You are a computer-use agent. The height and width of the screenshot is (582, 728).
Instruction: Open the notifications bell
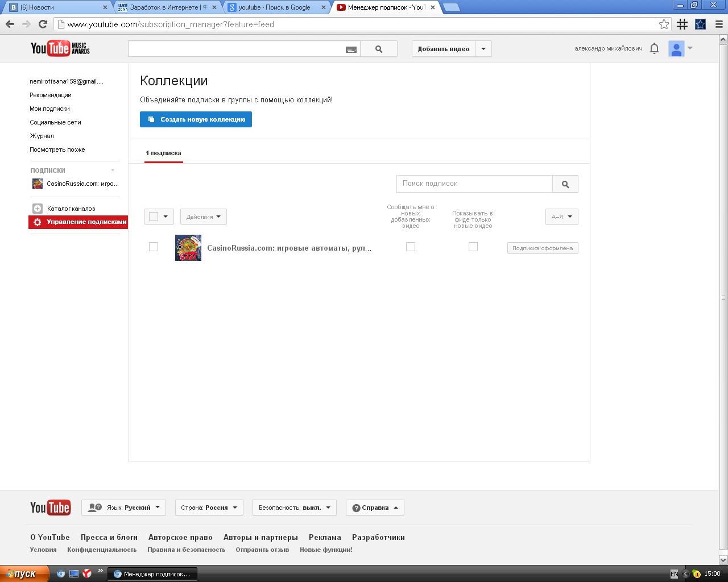pyautogui.click(x=654, y=48)
